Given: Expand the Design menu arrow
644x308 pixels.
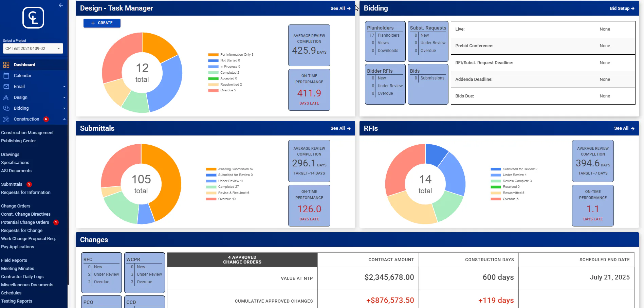Looking at the screenshot, I should click(64, 97).
